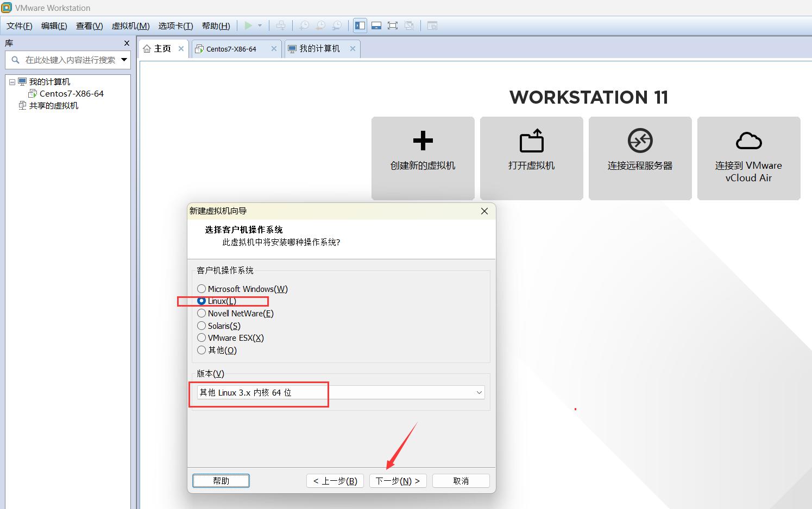Toggle the thumbnail bar view icon
The image size is (812, 509).
click(x=376, y=26)
